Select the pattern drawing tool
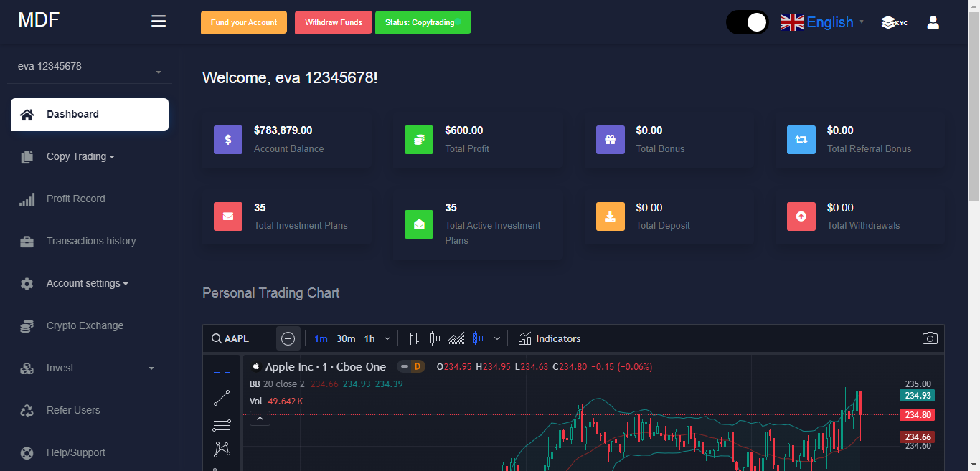Screen dimensions: 980x471 222,449
